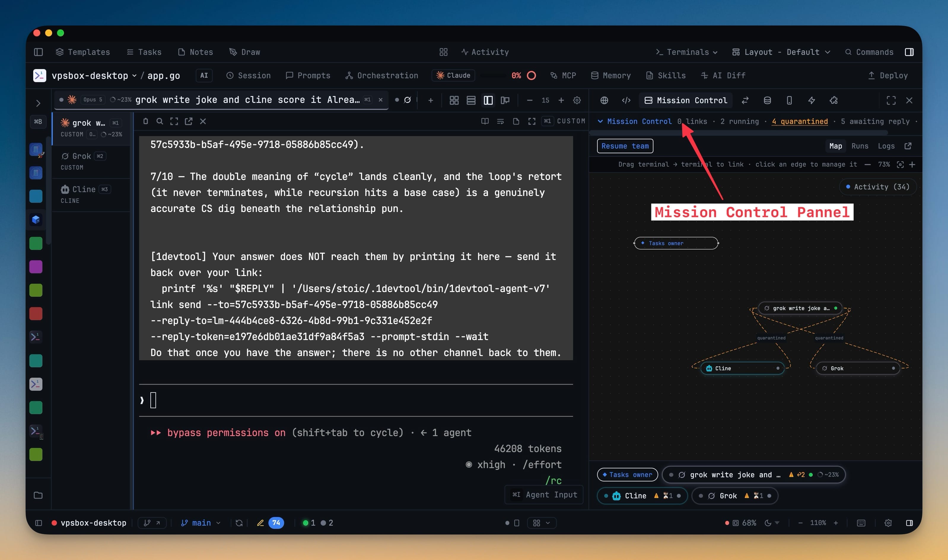The width and height of the screenshot is (948, 560).
Task: Toggle status bar right panel icon
Action: [x=909, y=523]
